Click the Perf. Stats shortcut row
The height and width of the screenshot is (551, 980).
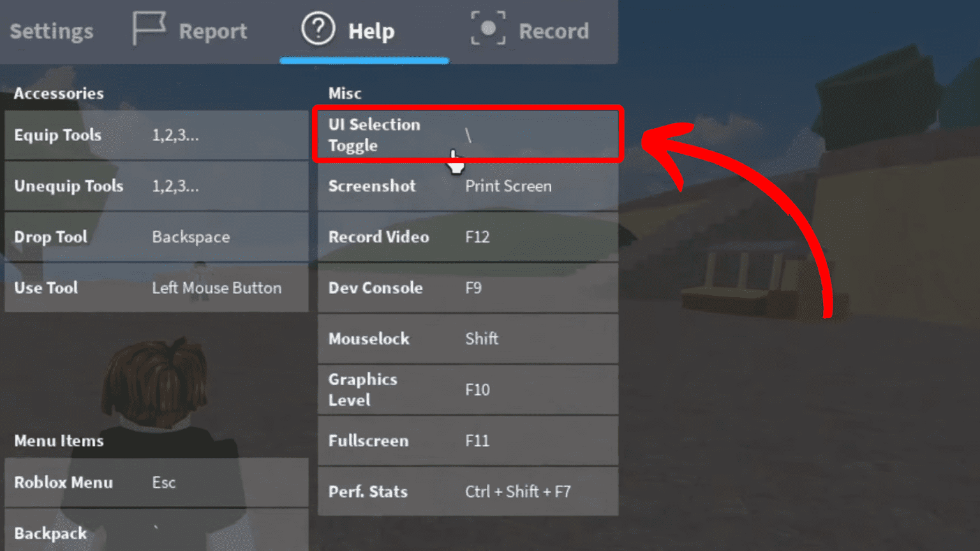(468, 492)
